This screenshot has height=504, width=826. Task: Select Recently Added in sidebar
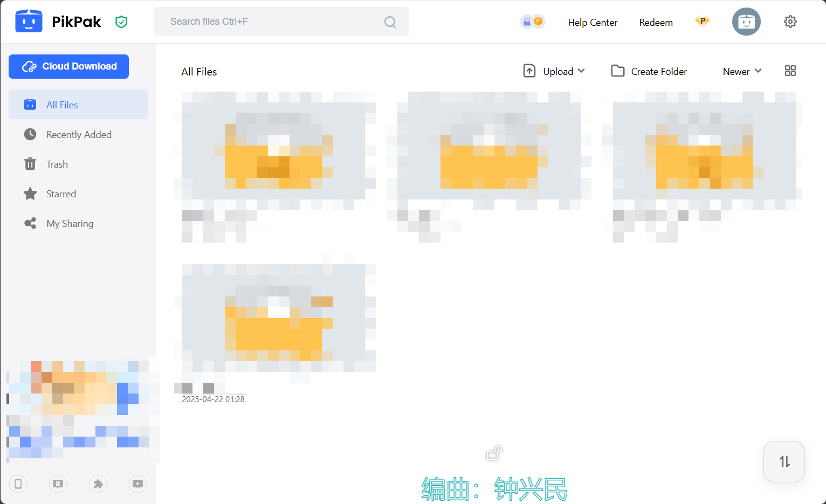(x=79, y=135)
